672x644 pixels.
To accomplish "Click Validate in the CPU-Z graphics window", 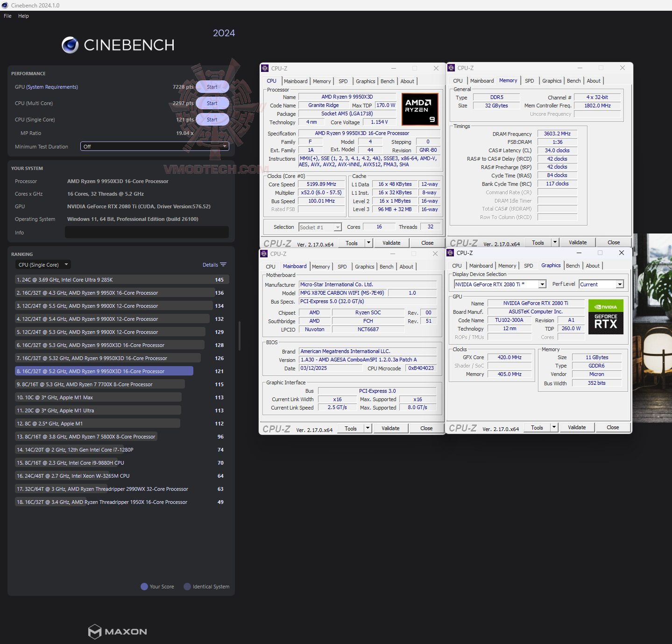I will click(577, 427).
